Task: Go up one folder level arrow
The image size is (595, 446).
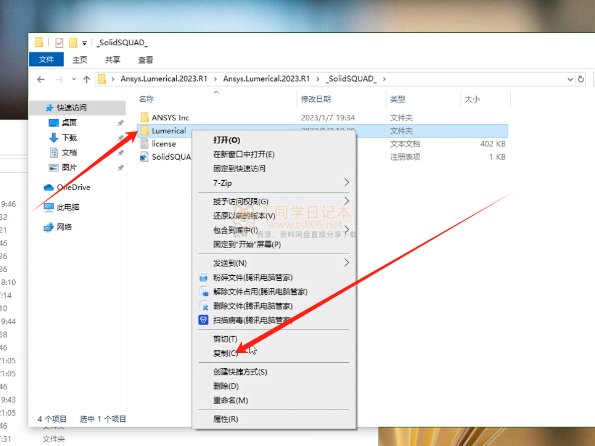Action: click(x=87, y=79)
